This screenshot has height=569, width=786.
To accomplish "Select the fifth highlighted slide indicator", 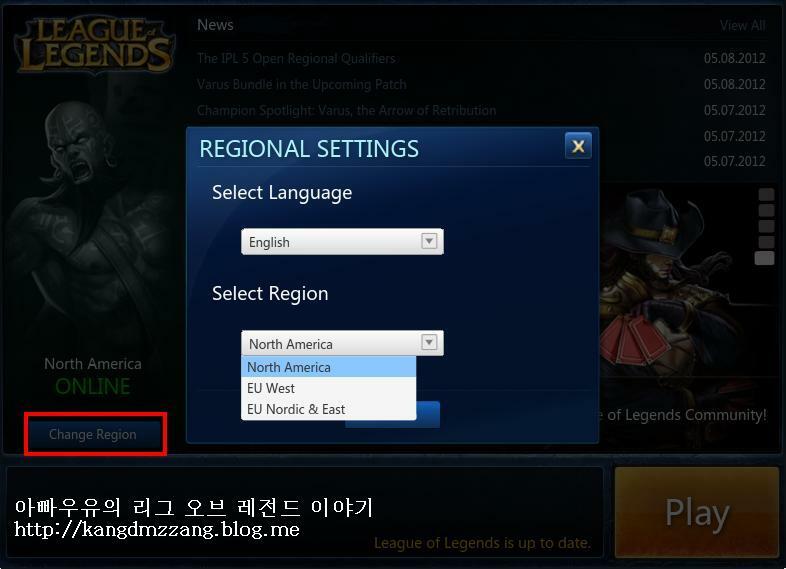I will pos(764,258).
